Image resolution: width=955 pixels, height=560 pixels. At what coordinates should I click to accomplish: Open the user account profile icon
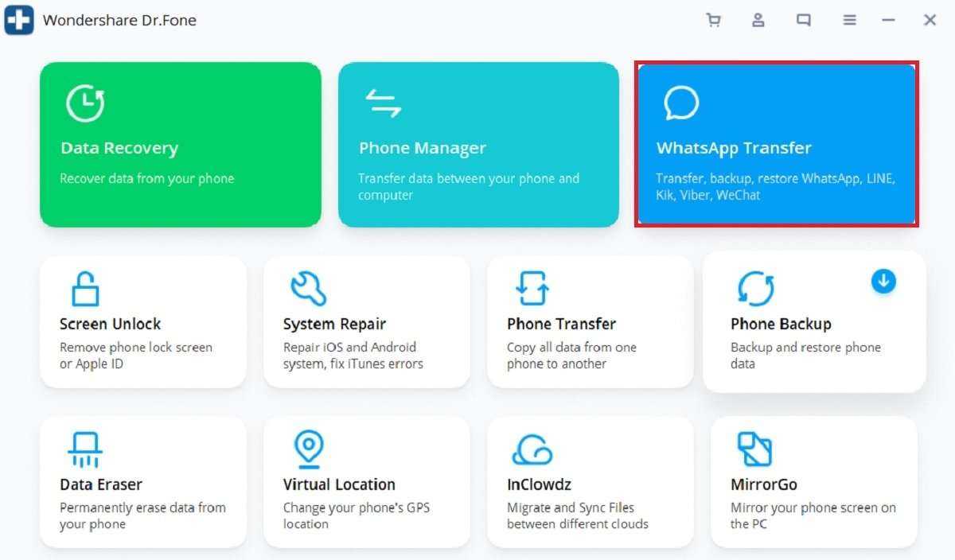tap(758, 21)
